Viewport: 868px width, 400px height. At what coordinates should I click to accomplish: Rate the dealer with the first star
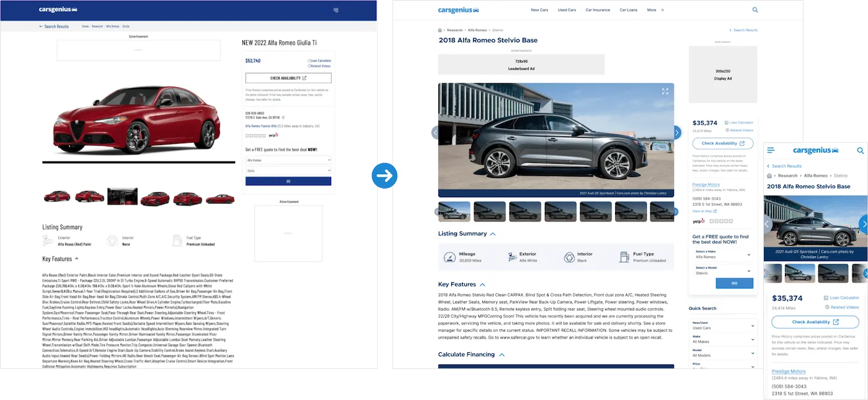(712, 221)
